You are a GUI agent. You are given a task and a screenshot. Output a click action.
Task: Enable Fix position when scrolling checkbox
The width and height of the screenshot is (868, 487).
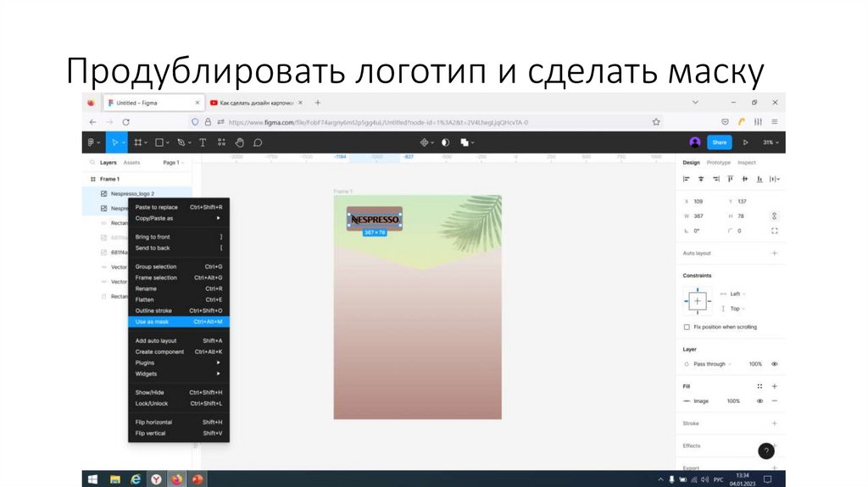(x=687, y=327)
